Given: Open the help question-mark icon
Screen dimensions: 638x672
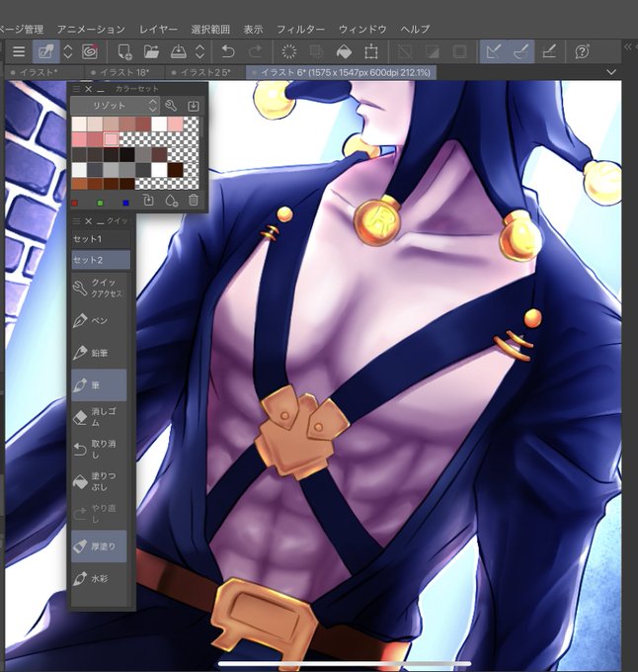Looking at the screenshot, I should 582,51.
